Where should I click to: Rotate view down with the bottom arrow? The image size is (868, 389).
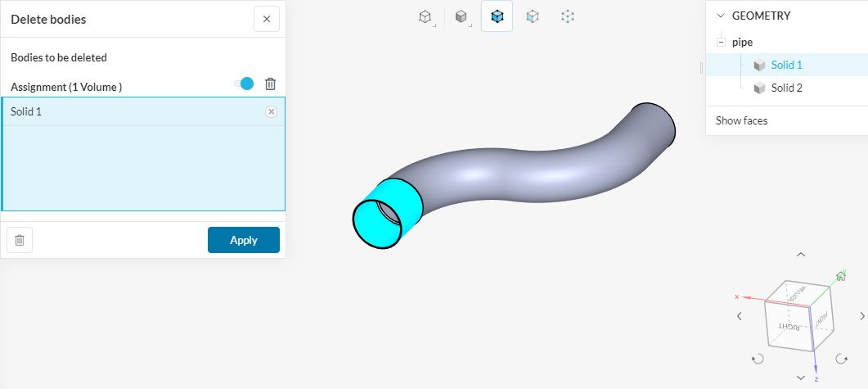(x=800, y=378)
